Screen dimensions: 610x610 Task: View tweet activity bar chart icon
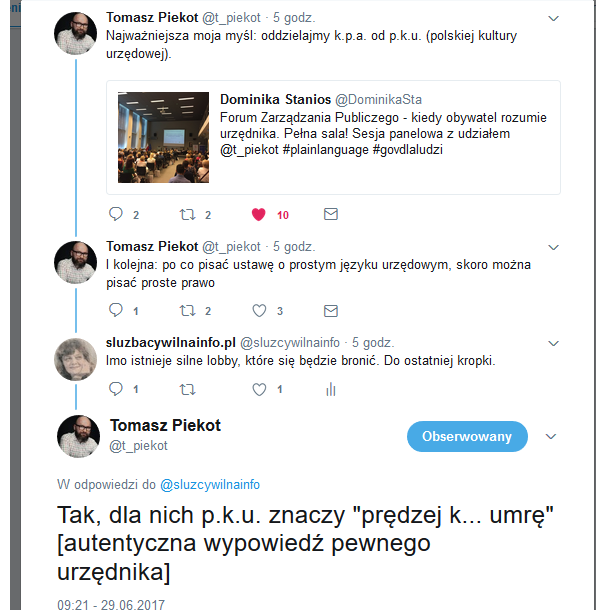[x=331, y=389]
